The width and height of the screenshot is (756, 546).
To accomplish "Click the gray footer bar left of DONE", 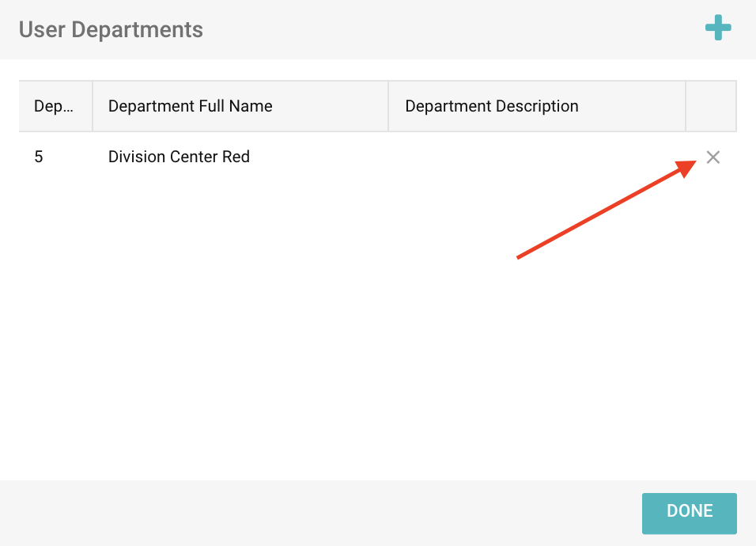I will pyautogui.click(x=316, y=512).
